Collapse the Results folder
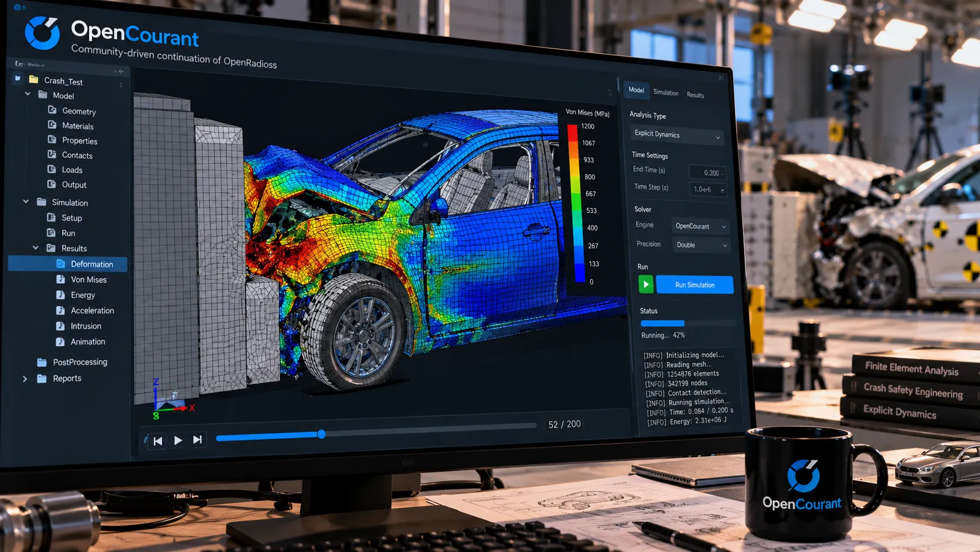The height and width of the screenshot is (552, 980). 36,248
